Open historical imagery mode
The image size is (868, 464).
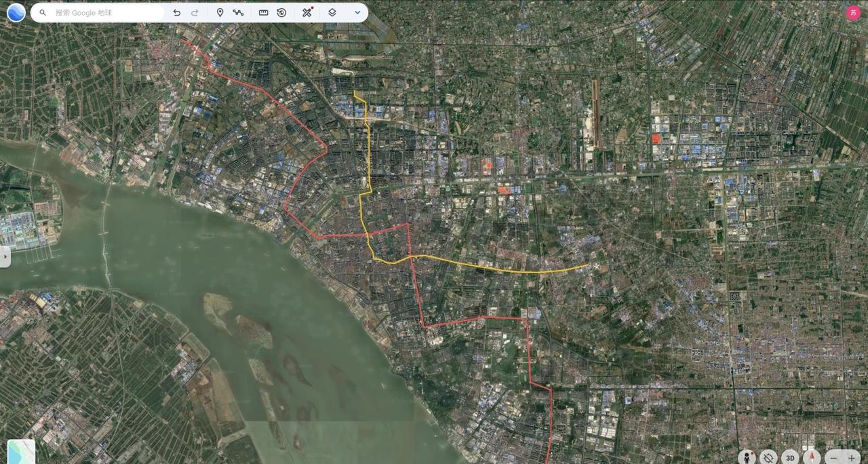(281, 12)
